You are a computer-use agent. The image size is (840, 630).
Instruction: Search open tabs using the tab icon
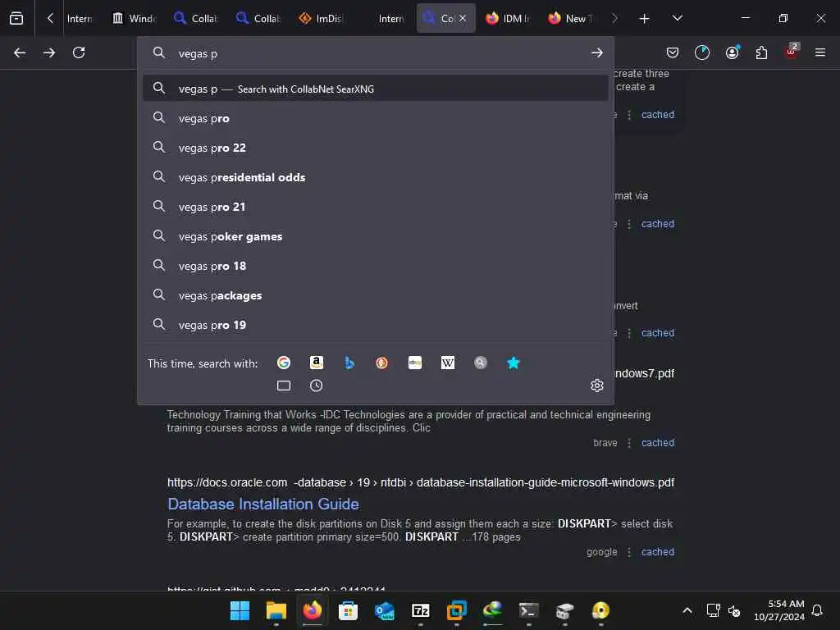(x=283, y=386)
